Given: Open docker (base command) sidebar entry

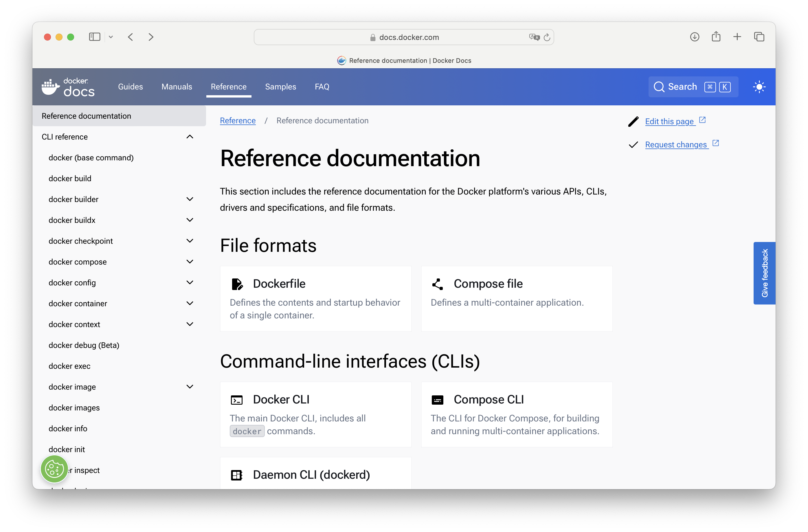Looking at the screenshot, I should (91, 157).
